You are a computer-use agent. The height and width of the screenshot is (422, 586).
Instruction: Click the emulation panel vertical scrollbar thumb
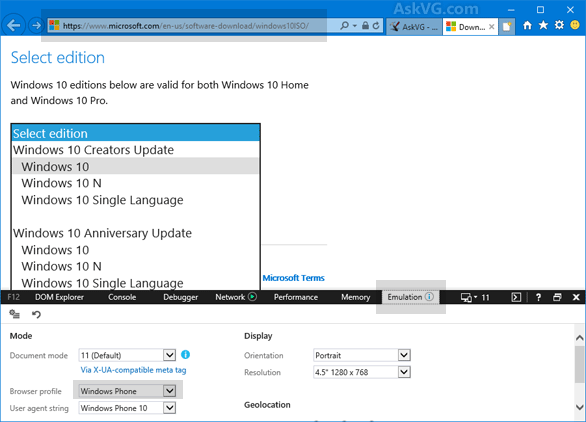click(x=580, y=364)
